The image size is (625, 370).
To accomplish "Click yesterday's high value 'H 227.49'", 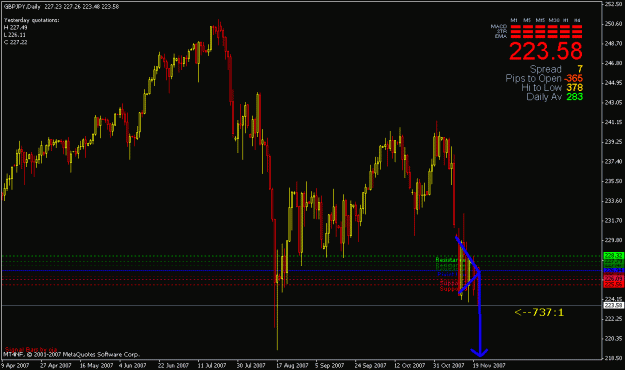I will 16,28.
